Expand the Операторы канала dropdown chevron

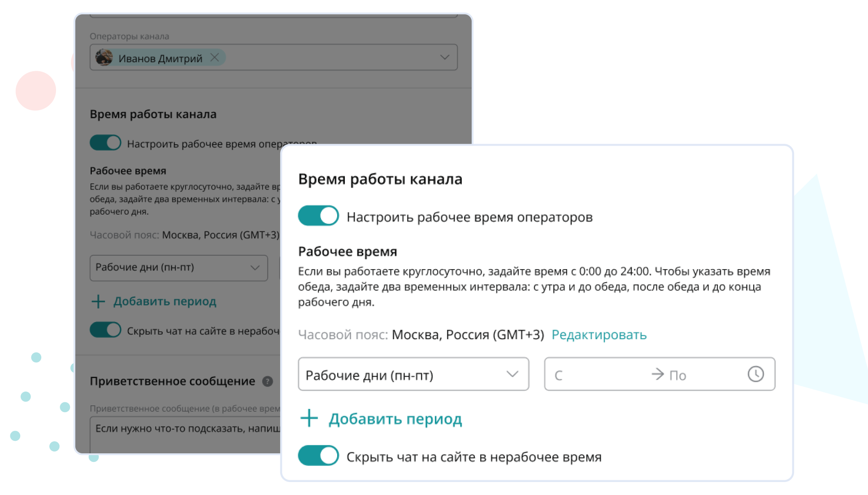(444, 57)
